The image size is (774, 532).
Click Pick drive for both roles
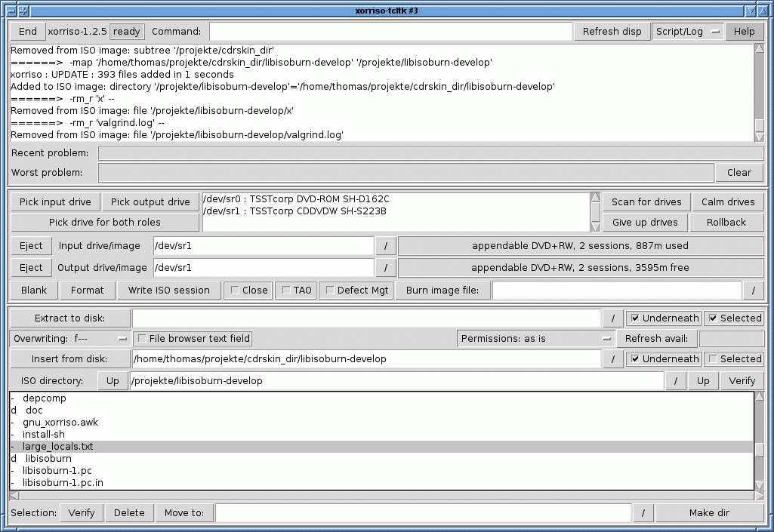coord(105,223)
